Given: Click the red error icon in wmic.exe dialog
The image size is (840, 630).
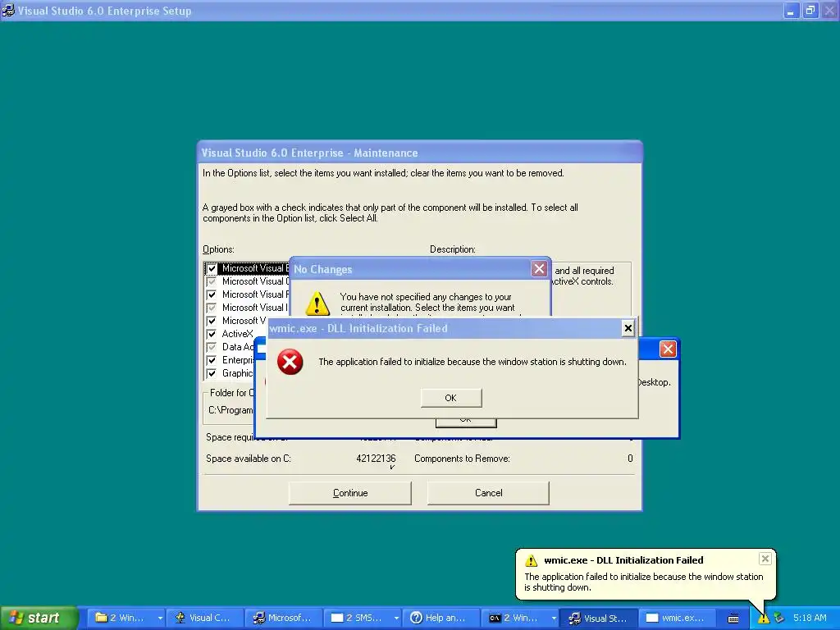Looking at the screenshot, I should pyautogui.click(x=290, y=362).
